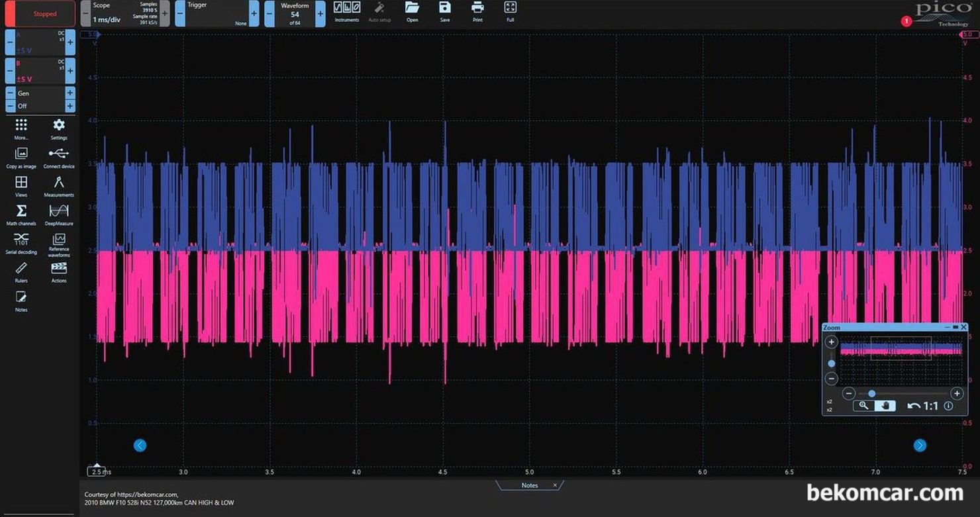This screenshot has height=517, width=980.
Task: Click the horizontal zoom slider handle
Action: click(x=871, y=394)
